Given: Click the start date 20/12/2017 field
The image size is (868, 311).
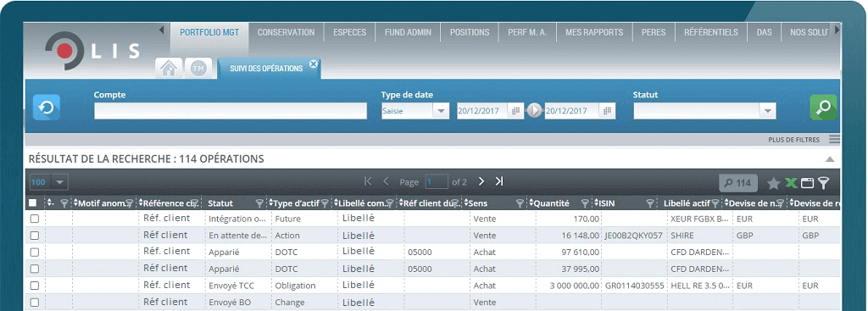Looking at the screenshot, I should point(482,111).
